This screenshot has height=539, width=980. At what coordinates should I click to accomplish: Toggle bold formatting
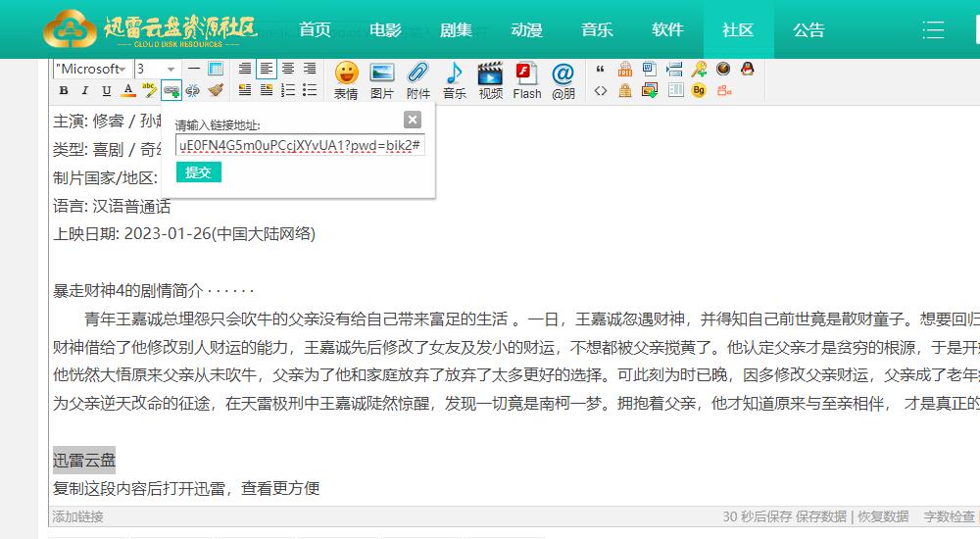point(64,90)
